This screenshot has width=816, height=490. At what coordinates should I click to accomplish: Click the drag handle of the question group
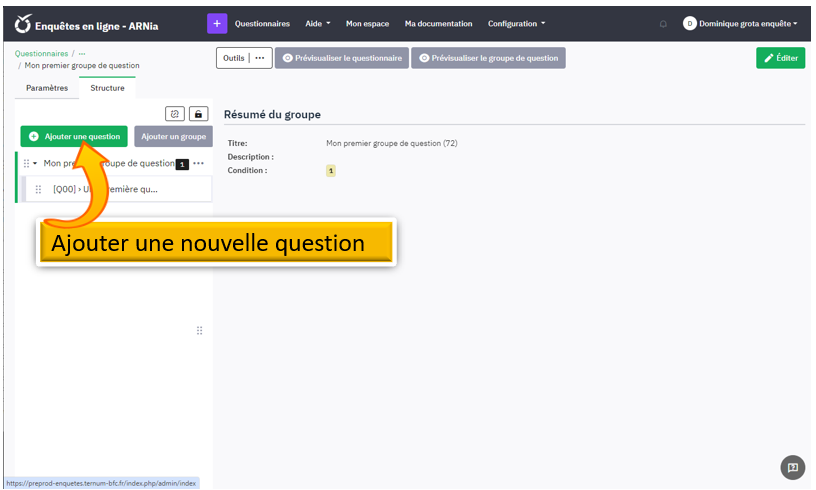click(26, 163)
